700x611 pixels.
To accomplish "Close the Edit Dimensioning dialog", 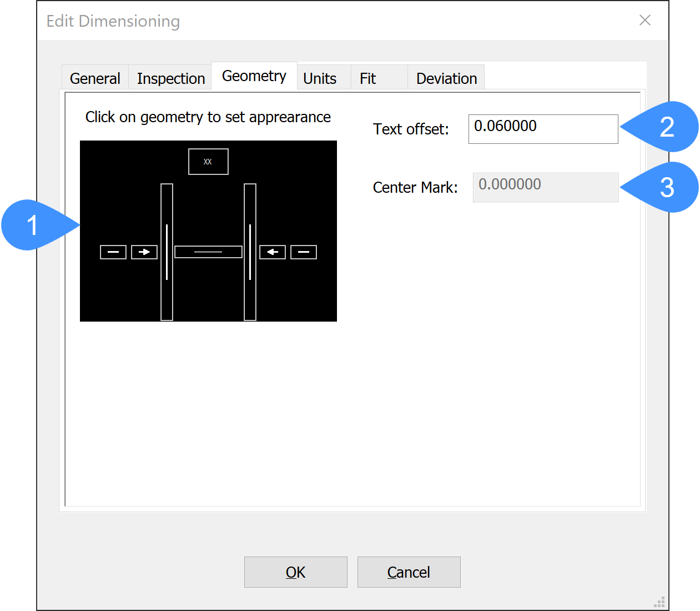I will (x=644, y=21).
